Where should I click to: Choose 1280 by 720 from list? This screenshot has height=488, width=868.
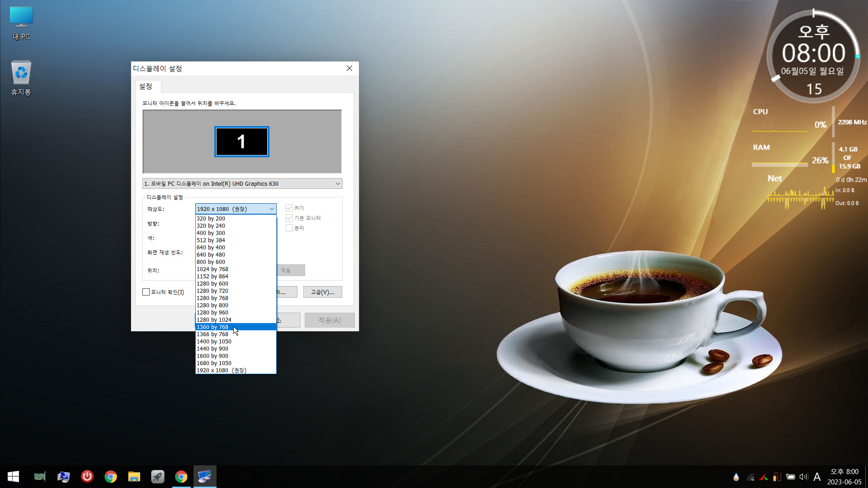click(x=236, y=291)
